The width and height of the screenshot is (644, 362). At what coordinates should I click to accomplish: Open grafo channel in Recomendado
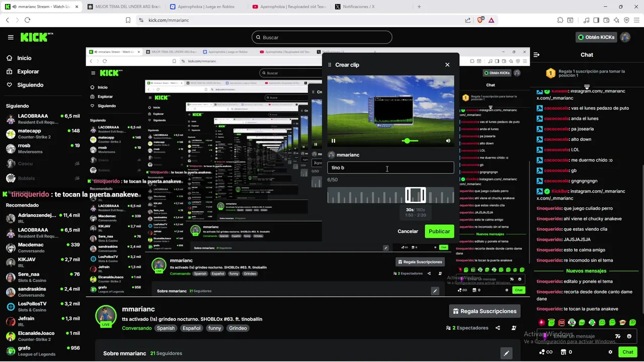click(43, 351)
